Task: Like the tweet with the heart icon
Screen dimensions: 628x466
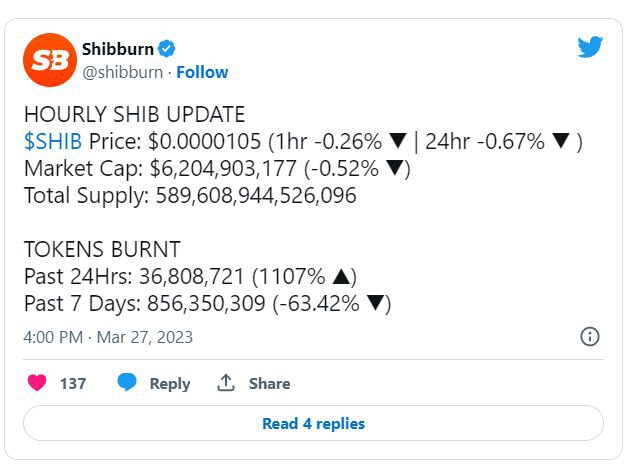Action: coord(37,383)
